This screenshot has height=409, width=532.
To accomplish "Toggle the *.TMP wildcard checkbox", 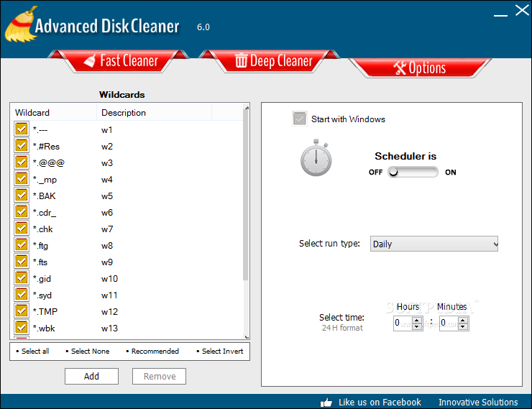I will pyautogui.click(x=22, y=311).
